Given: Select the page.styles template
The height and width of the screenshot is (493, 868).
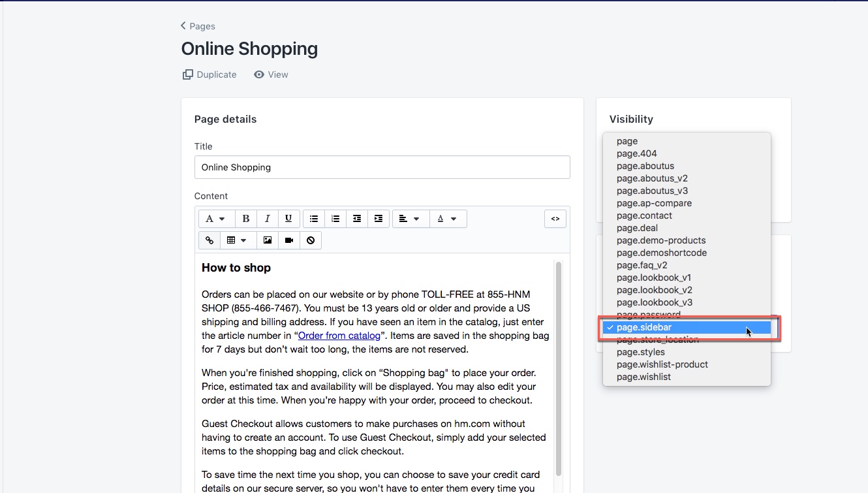Looking at the screenshot, I should [x=687, y=352].
